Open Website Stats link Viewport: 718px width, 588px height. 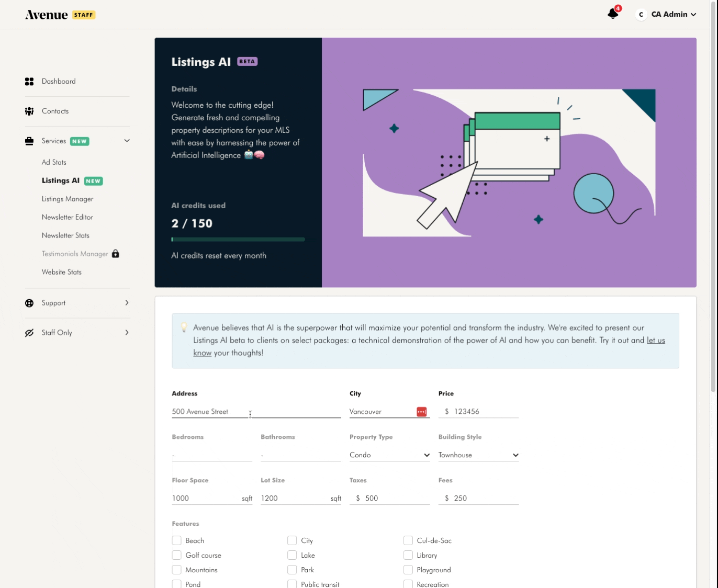coord(62,272)
